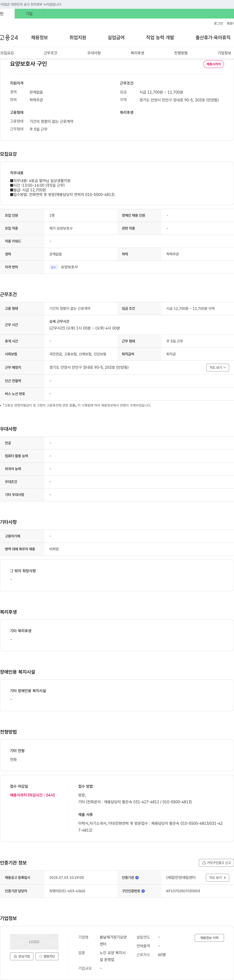The height and width of the screenshot is (980, 234).
Task: Expand 지도 보기 for 근무 예정지
Action: click(x=218, y=368)
